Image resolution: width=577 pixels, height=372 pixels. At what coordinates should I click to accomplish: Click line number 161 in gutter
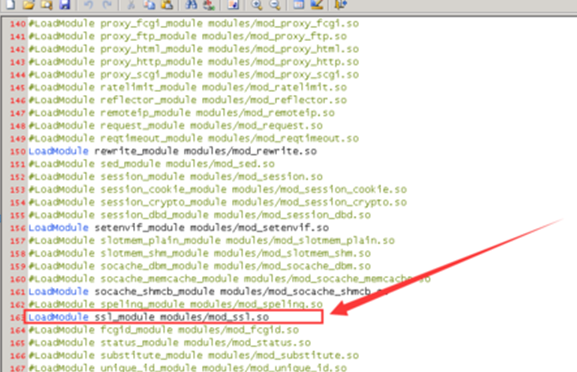pyautogui.click(x=18, y=292)
